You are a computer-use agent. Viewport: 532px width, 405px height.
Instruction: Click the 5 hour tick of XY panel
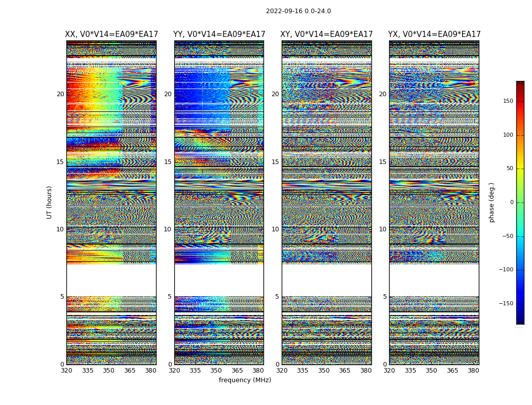point(277,297)
